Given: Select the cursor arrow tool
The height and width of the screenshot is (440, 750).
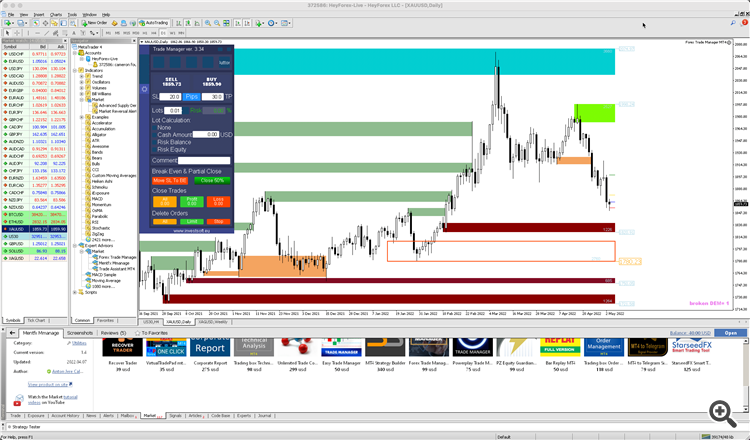Looking at the screenshot, I should (x=7, y=33).
